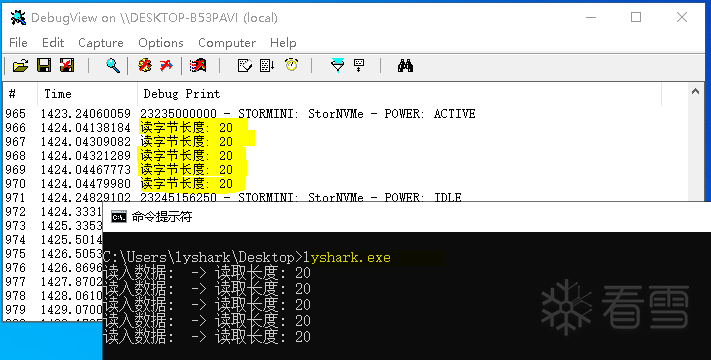Click the Save As icon with red mark
This screenshot has width=711, height=360.
point(67,66)
